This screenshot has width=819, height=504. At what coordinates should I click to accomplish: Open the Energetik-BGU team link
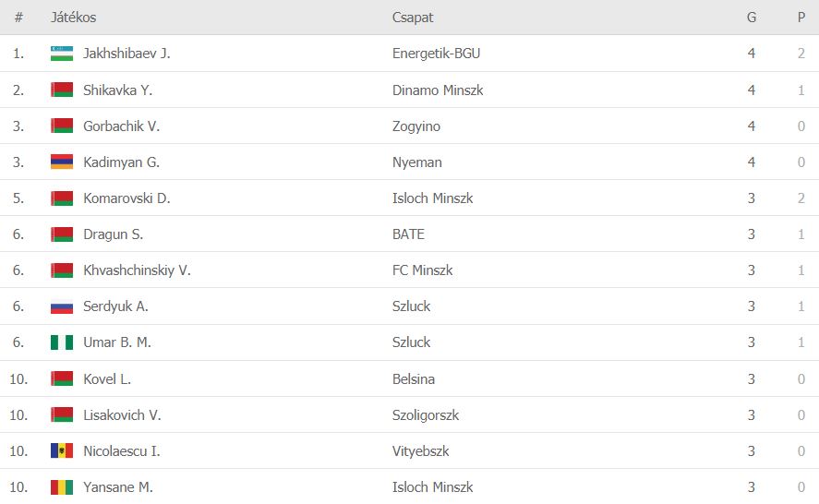436,54
